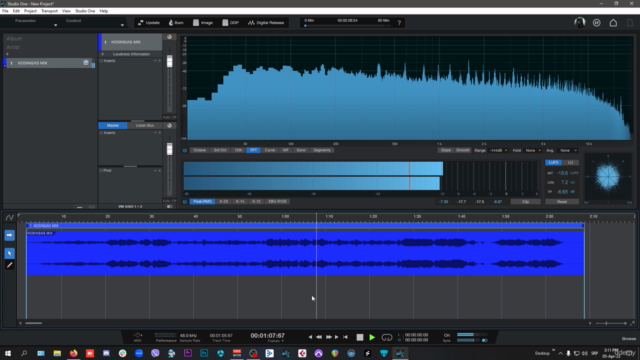Open the Parameter dropdown arrow

point(56,25)
